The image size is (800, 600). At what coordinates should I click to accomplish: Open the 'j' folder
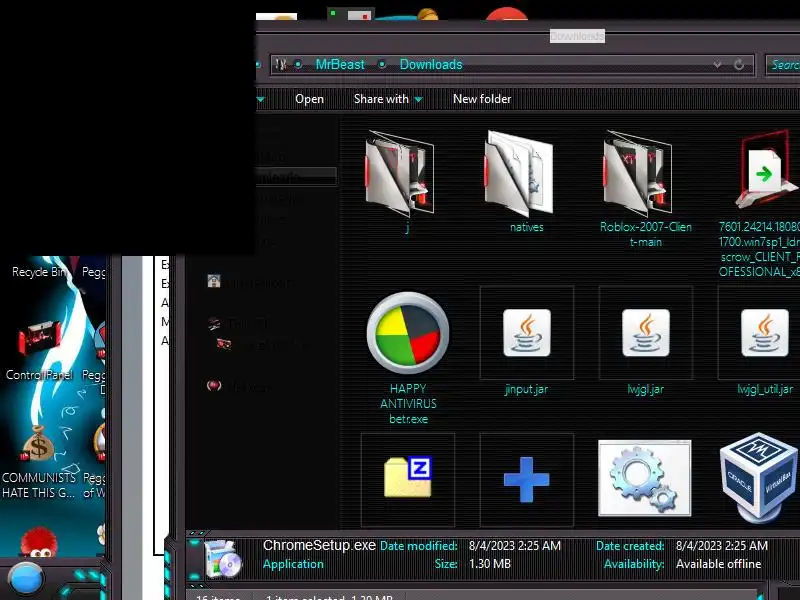click(x=399, y=173)
